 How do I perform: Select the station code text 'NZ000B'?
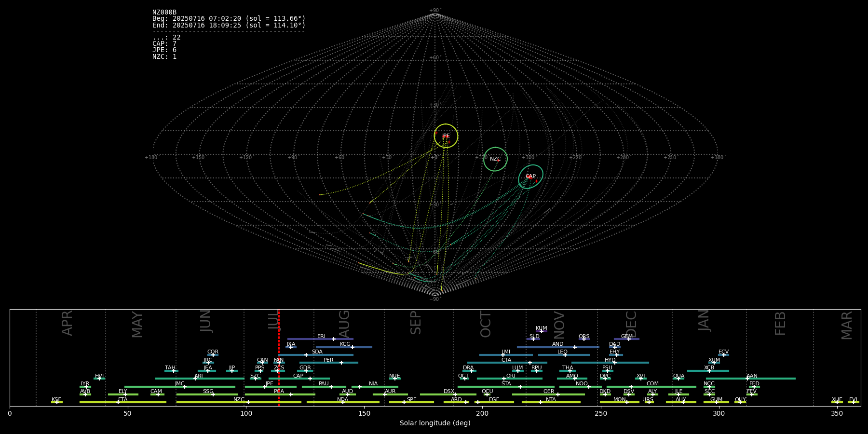(x=164, y=13)
